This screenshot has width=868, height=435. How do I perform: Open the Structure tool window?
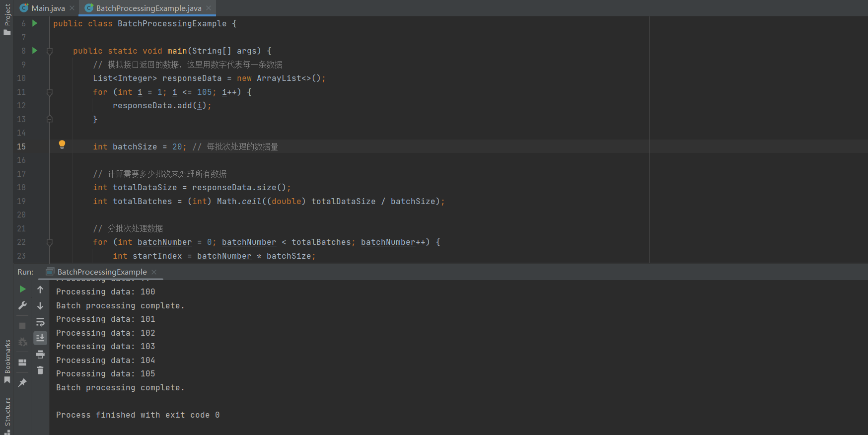[x=7, y=415]
